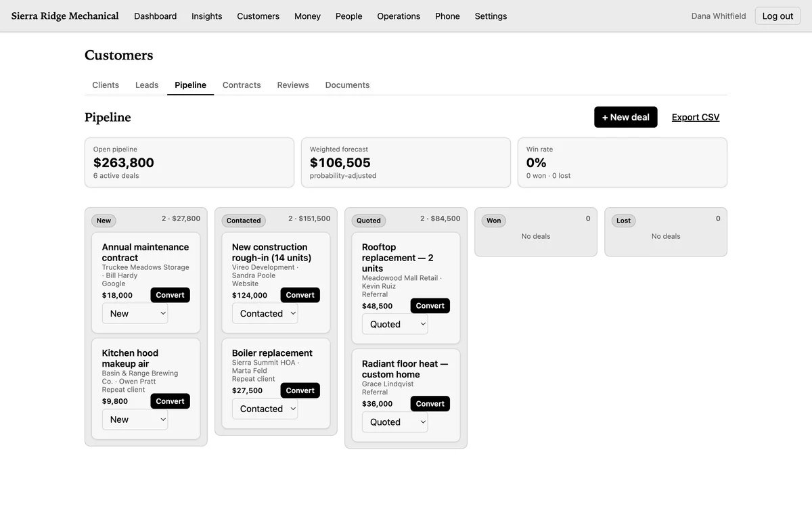Open the Money section
The image size is (812, 523).
pyautogui.click(x=307, y=16)
